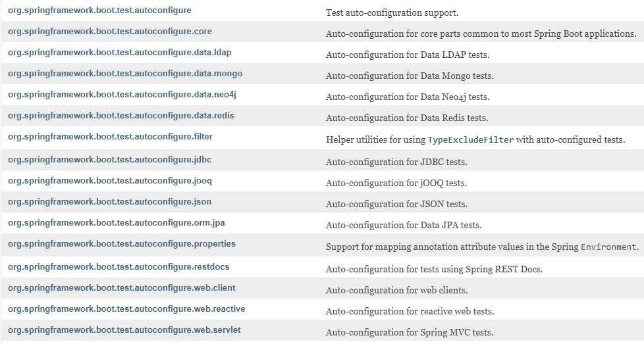Select the autoconfigure.jooq package link
The width and height of the screenshot is (644, 344).
tap(110, 181)
